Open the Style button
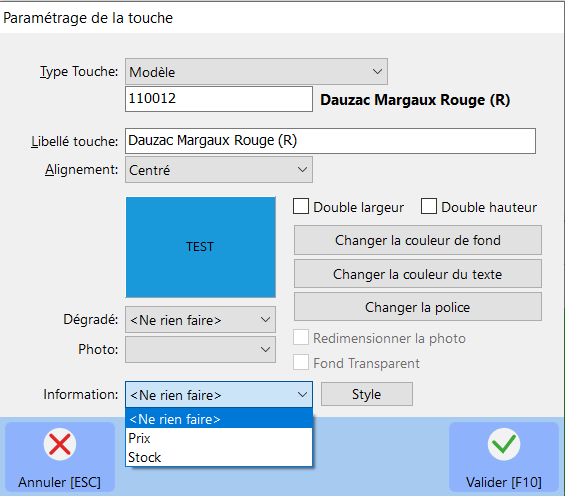 366,394
